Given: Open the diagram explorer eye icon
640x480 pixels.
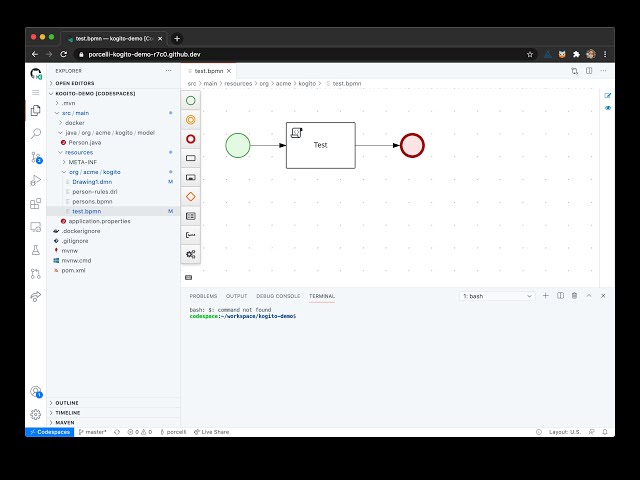Looking at the screenshot, I should (x=607, y=108).
